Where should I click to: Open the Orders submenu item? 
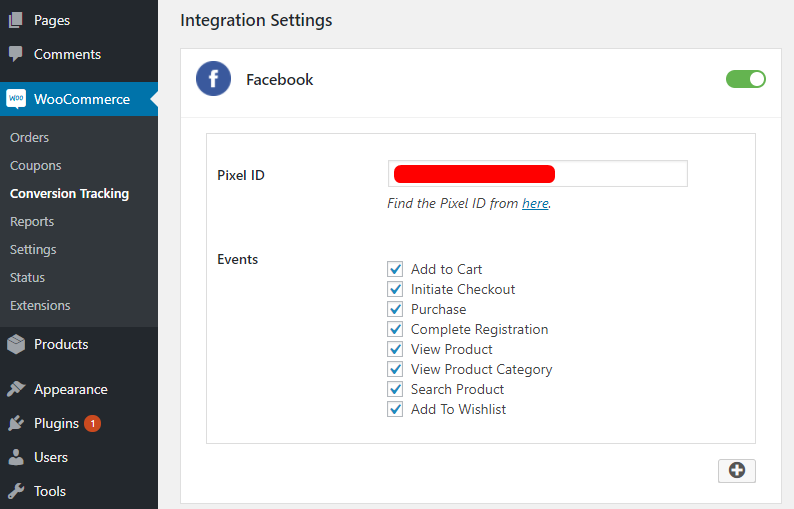pyautogui.click(x=29, y=137)
